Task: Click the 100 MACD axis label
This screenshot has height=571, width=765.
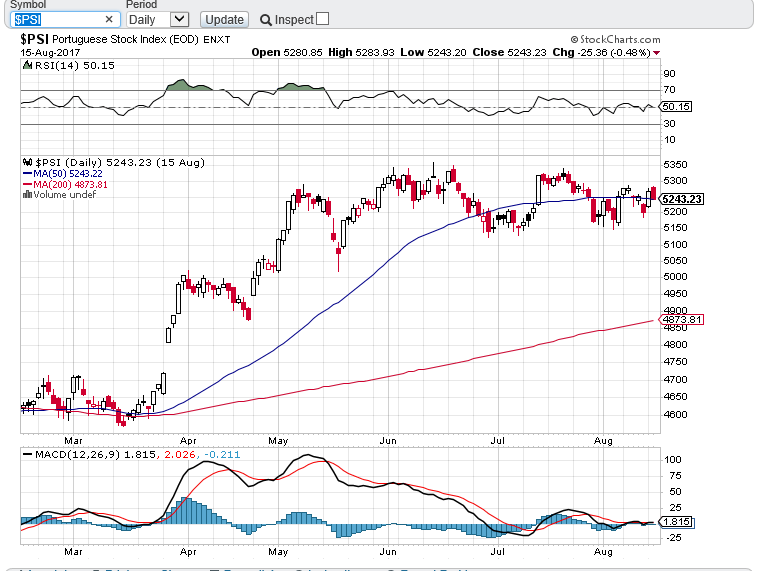Action: 673,460
